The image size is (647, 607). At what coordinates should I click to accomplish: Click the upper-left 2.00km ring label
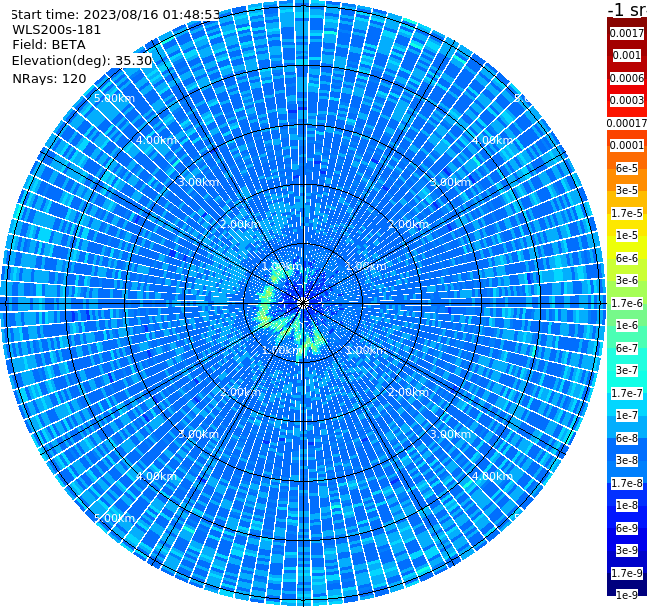click(241, 224)
